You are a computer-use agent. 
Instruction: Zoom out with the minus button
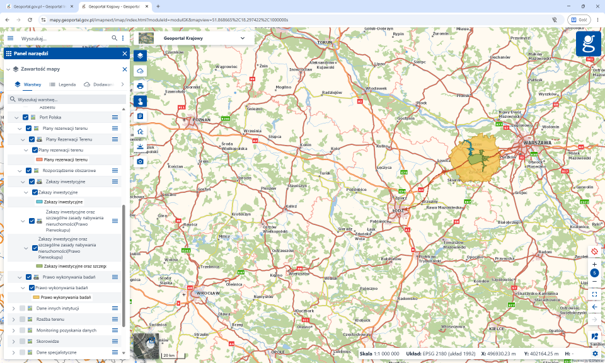pos(594,282)
